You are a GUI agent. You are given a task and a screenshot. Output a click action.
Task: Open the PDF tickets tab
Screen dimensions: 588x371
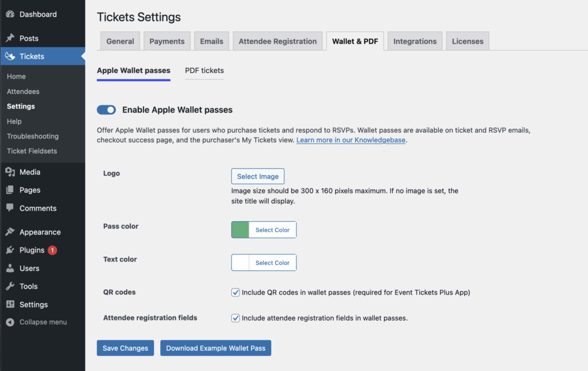tap(204, 70)
